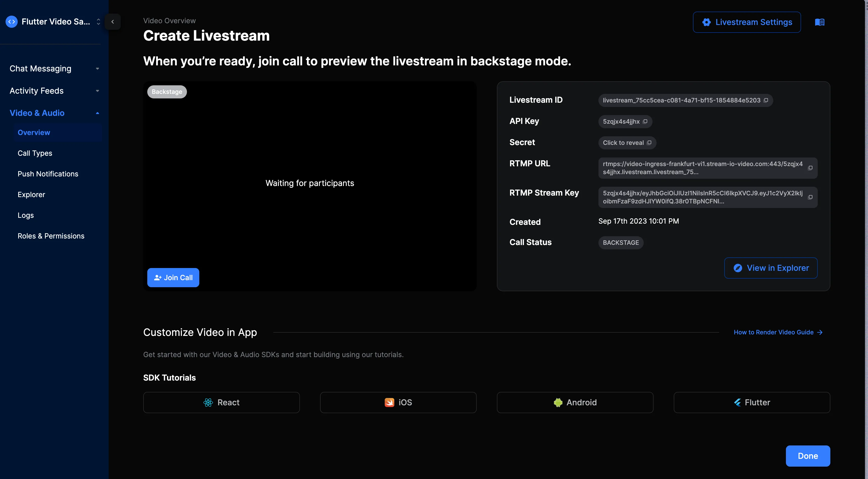Open the React SDK tutorial
Image resolution: width=868 pixels, height=479 pixels.
click(221, 402)
